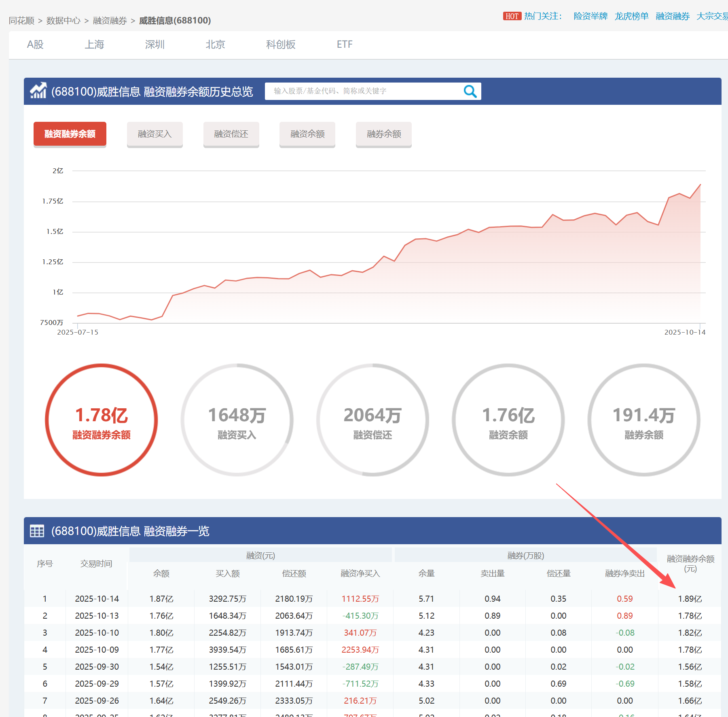Click the chart logo icon beside 融资融券余额历史总览
The image size is (728, 717).
point(38,91)
